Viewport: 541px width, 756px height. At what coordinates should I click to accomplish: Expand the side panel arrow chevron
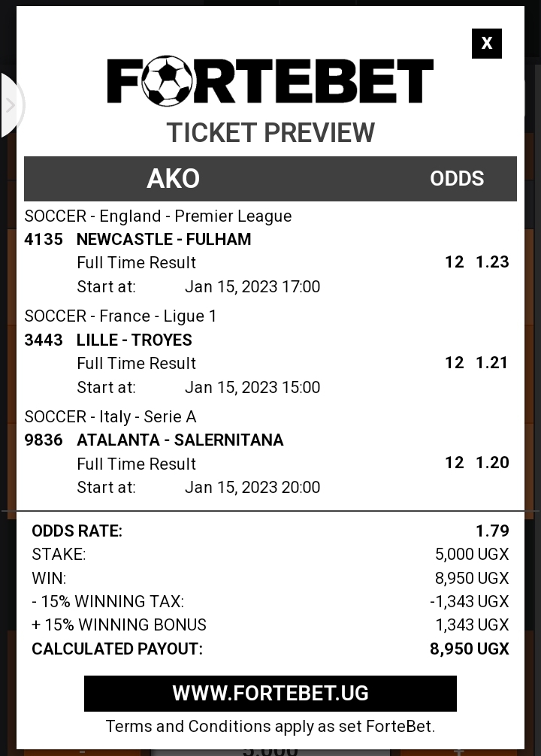(11, 105)
